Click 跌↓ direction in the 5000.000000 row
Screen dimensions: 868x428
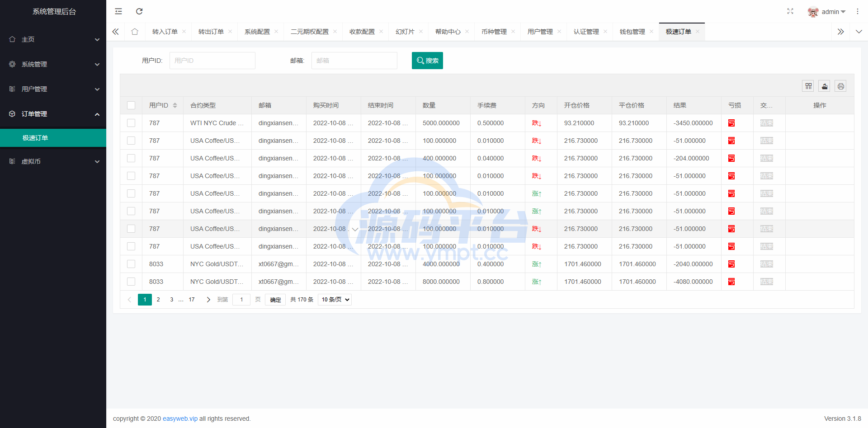tap(537, 123)
